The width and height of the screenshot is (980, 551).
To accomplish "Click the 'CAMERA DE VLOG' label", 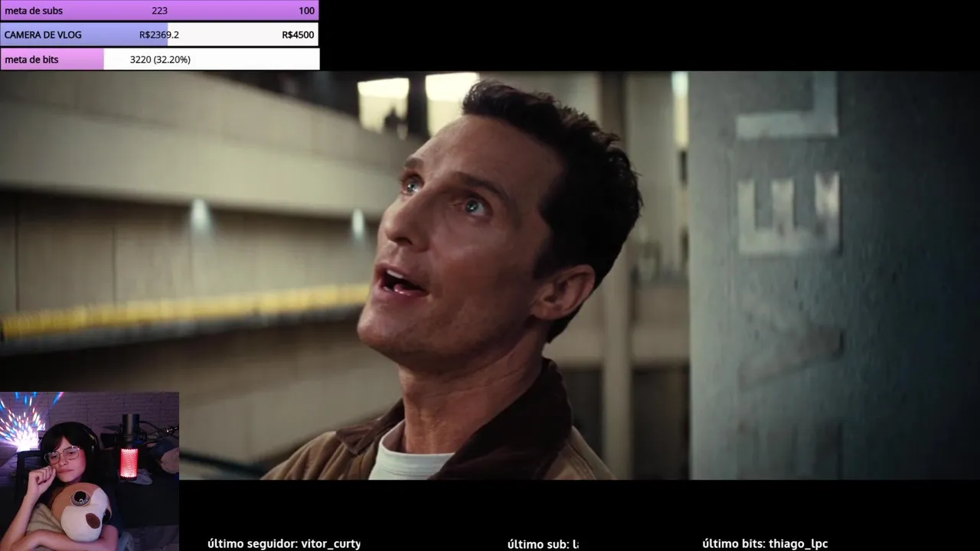I will (x=43, y=35).
